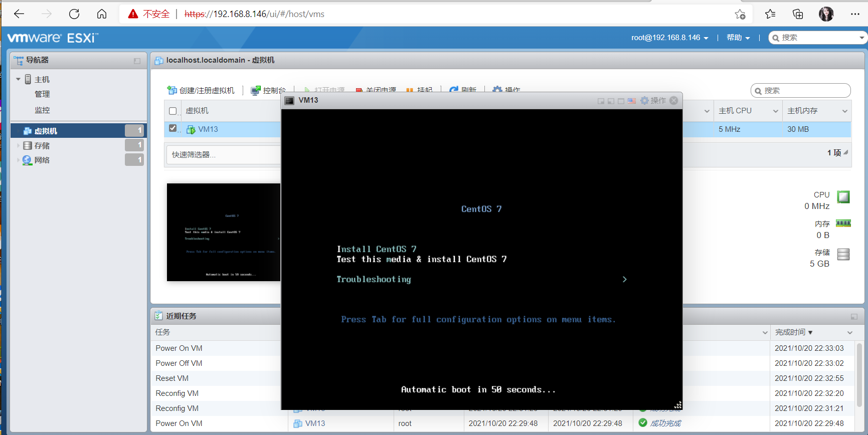Open the VM13 link in the list
Image resolution: width=868 pixels, height=435 pixels.
pyautogui.click(x=208, y=129)
